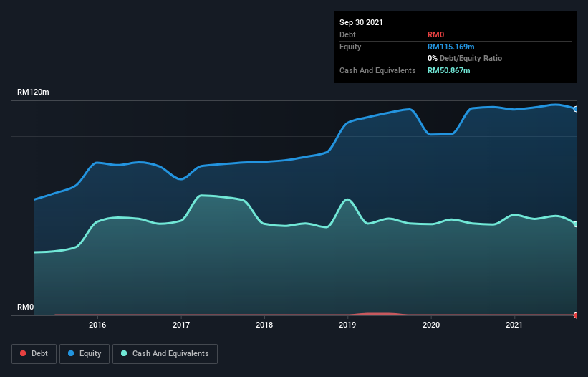The height and width of the screenshot is (377, 588).
Task: Click the 2020 x-axis label
Action: (431, 325)
